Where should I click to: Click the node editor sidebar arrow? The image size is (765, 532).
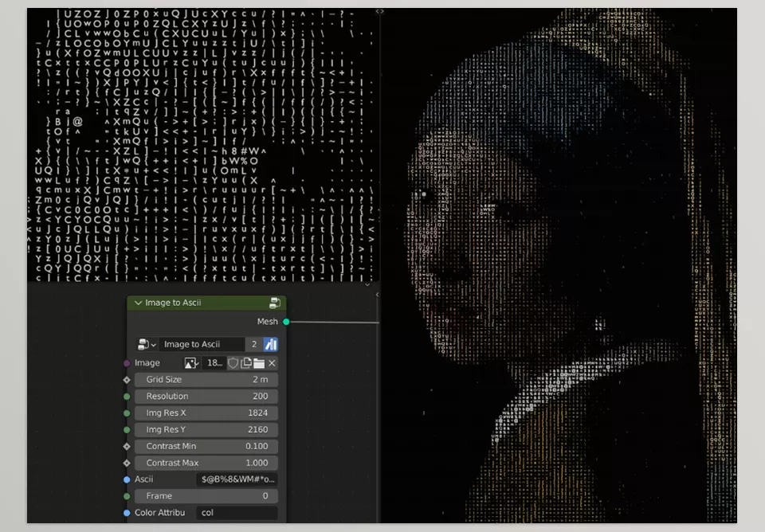(x=377, y=295)
